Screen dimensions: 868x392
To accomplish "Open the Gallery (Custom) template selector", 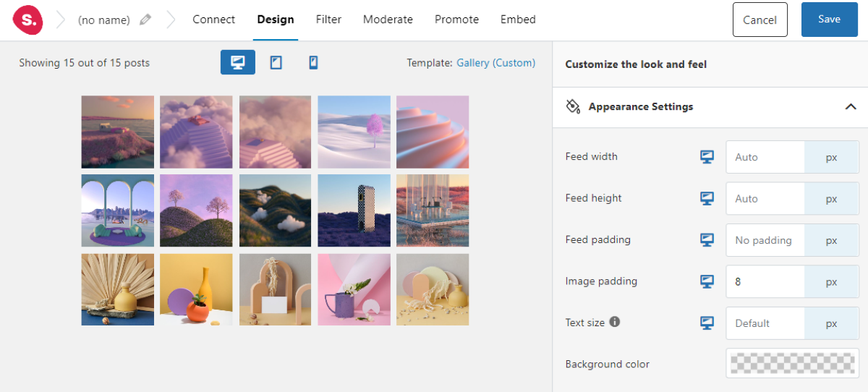I will [496, 63].
